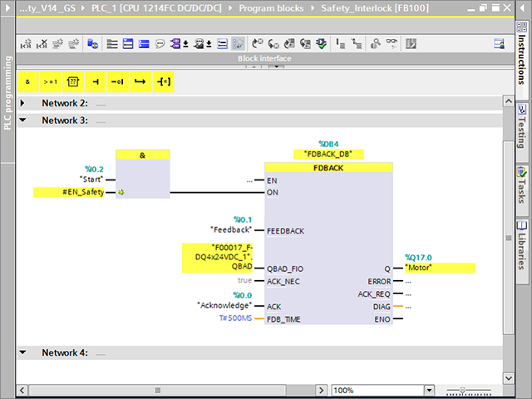
Task: Collapse Network 3
Action: pos(22,120)
